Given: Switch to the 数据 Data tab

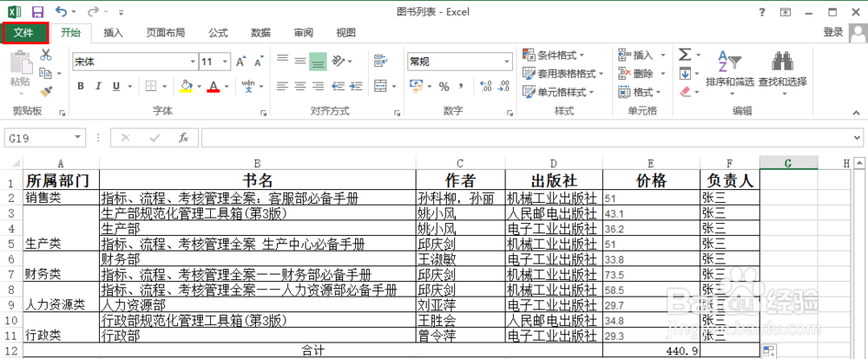Looking at the screenshot, I should coord(260,33).
